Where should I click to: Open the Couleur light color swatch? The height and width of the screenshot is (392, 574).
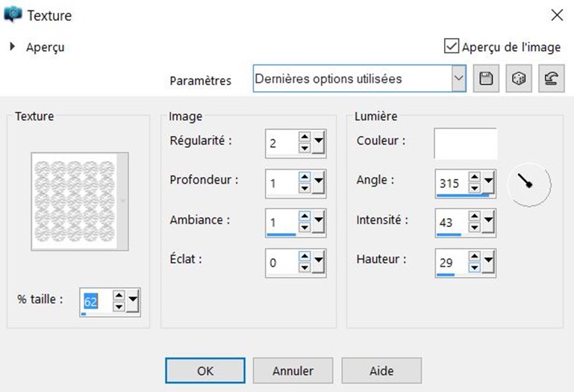pos(465,143)
